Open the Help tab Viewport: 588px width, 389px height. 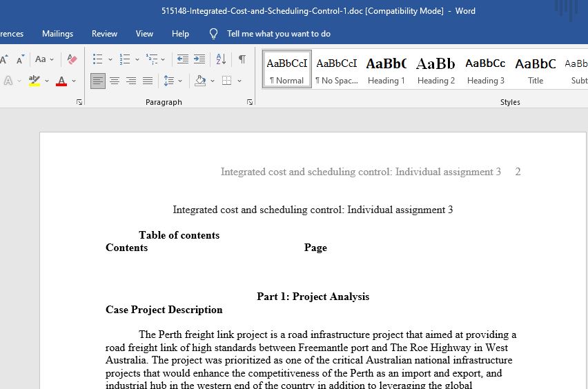point(180,34)
